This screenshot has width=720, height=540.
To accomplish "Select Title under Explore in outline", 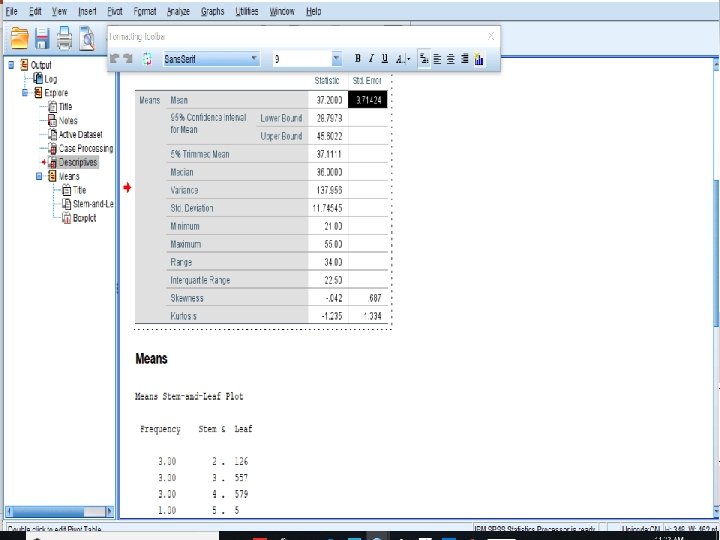I will (x=65, y=107).
